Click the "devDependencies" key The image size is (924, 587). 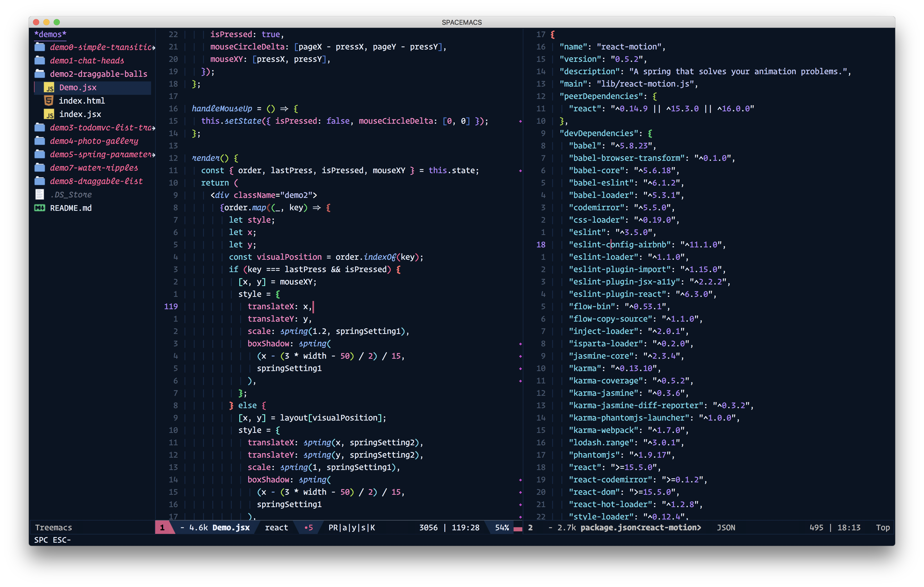coord(599,133)
